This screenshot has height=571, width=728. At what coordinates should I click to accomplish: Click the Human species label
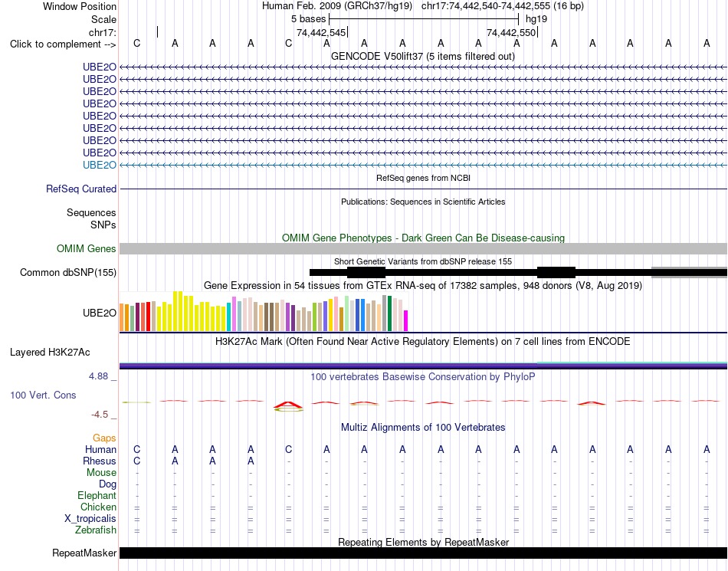pyautogui.click(x=100, y=449)
